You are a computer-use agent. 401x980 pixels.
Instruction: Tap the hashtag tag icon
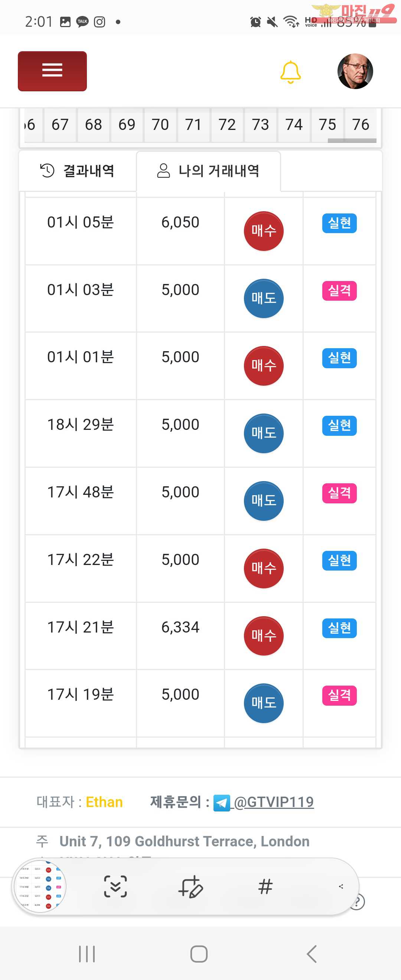265,886
